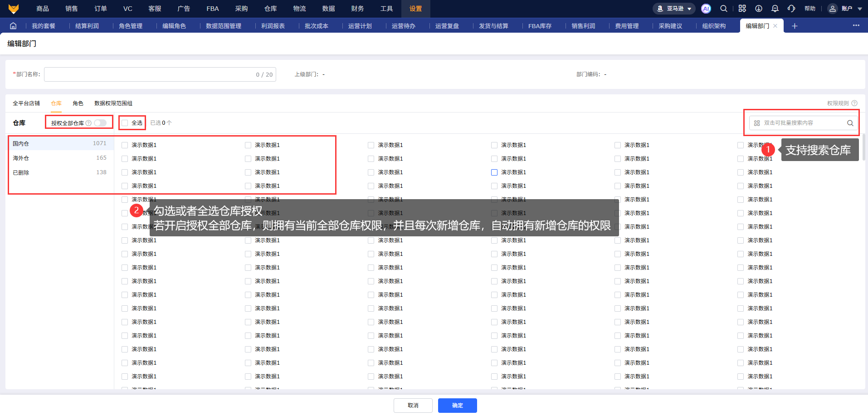
Task: Open the 账户 account dropdown
Action: [846, 9]
